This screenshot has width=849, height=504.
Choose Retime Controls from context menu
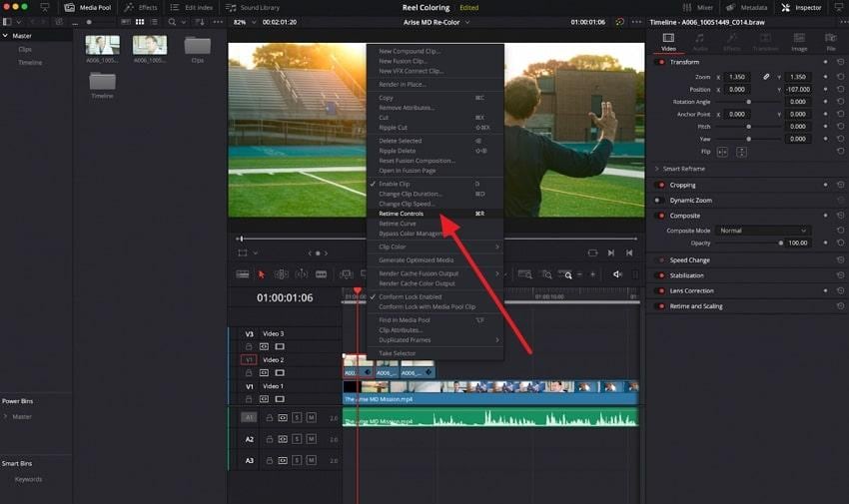tap(435, 214)
